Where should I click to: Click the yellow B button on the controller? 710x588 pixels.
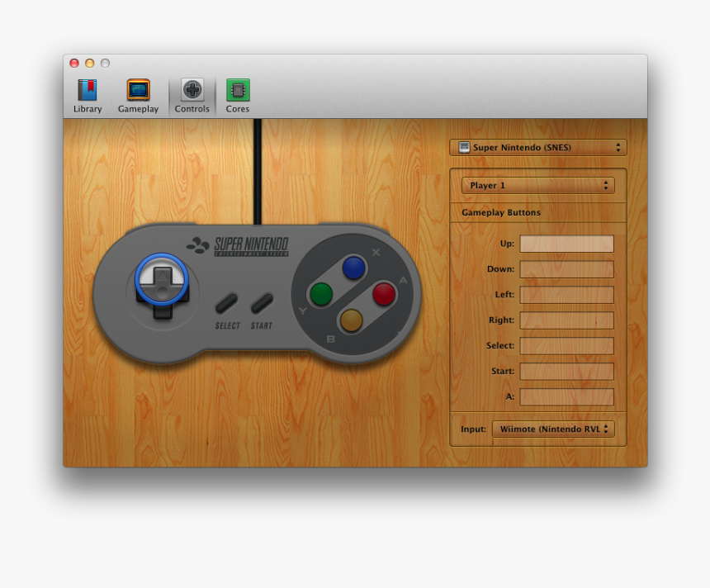click(x=351, y=320)
